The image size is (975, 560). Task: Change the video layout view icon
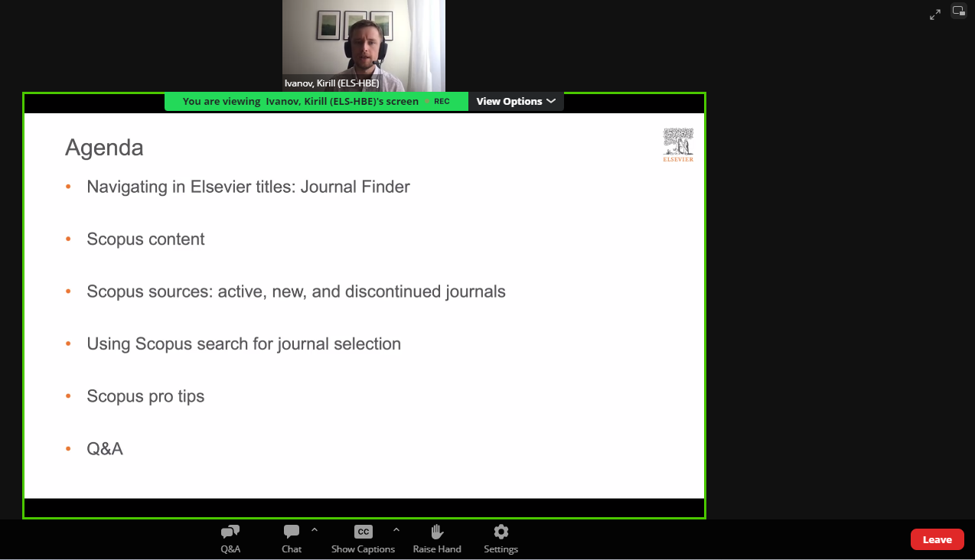click(958, 11)
